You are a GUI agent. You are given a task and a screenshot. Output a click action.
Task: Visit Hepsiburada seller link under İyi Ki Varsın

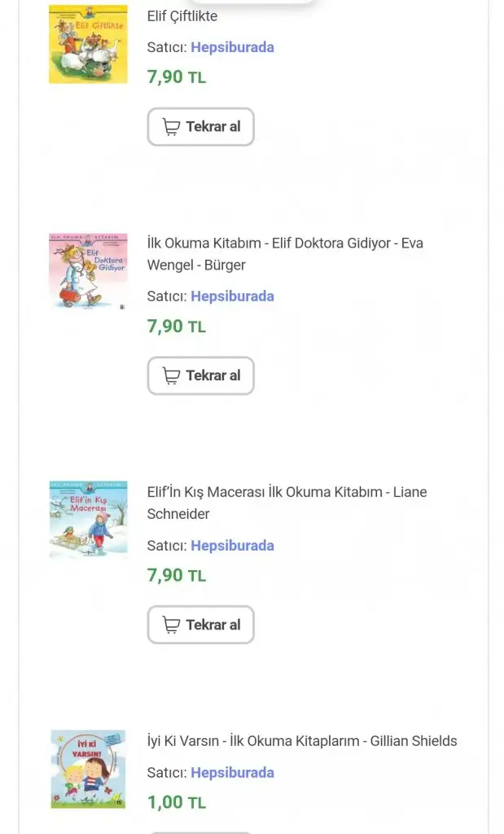(x=232, y=772)
